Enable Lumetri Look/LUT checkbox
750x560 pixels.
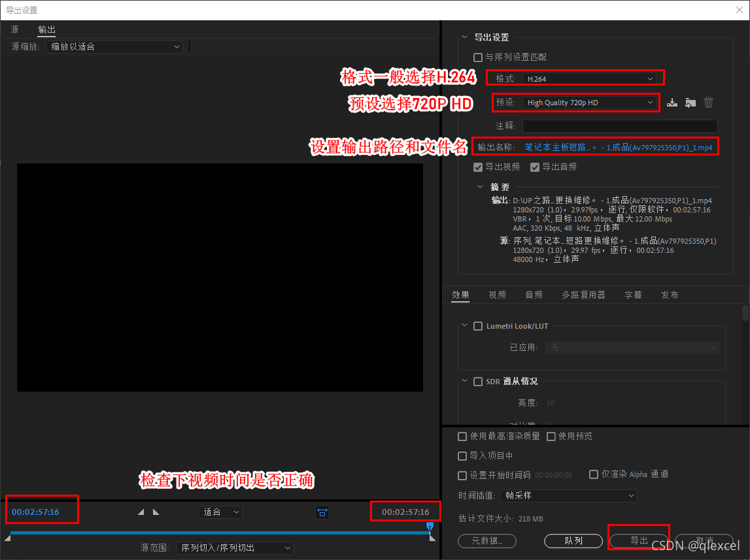pos(478,326)
